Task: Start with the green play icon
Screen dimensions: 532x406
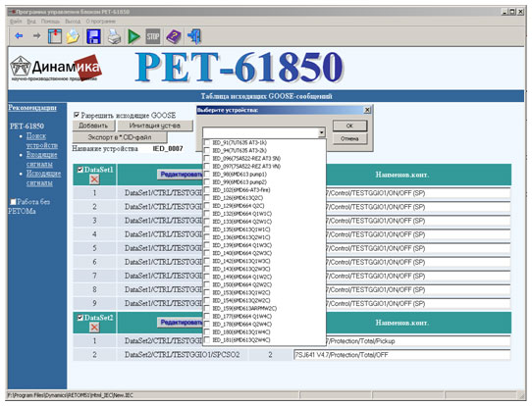Action: click(134, 36)
